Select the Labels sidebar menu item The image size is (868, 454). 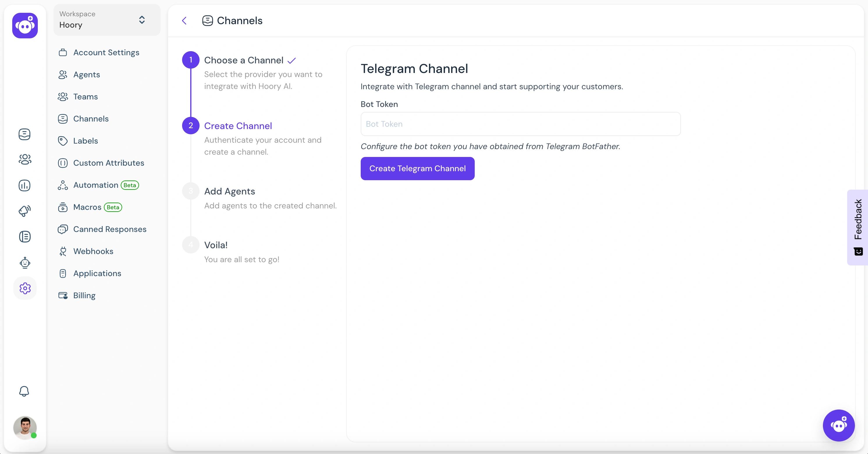(x=86, y=141)
